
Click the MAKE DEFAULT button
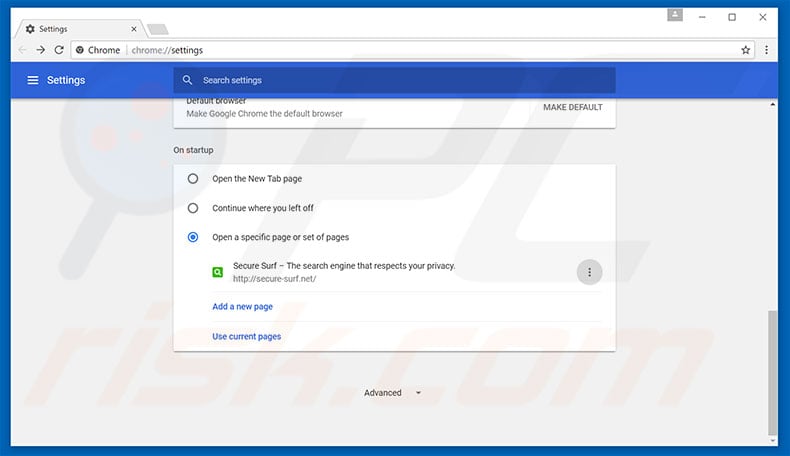coord(572,107)
